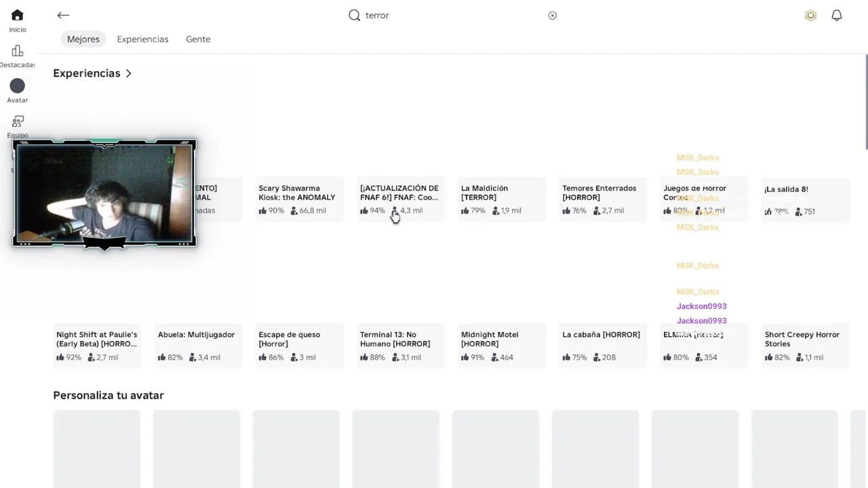Go to Inicio home icon
Screen dimensions: 868x488
coord(18,16)
